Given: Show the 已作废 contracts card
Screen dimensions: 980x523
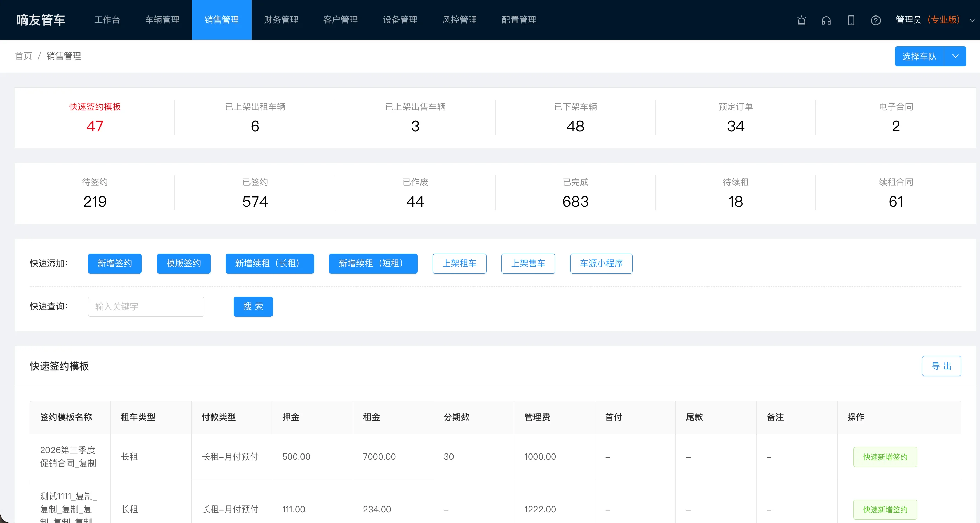Looking at the screenshot, I should coord(415,193).
